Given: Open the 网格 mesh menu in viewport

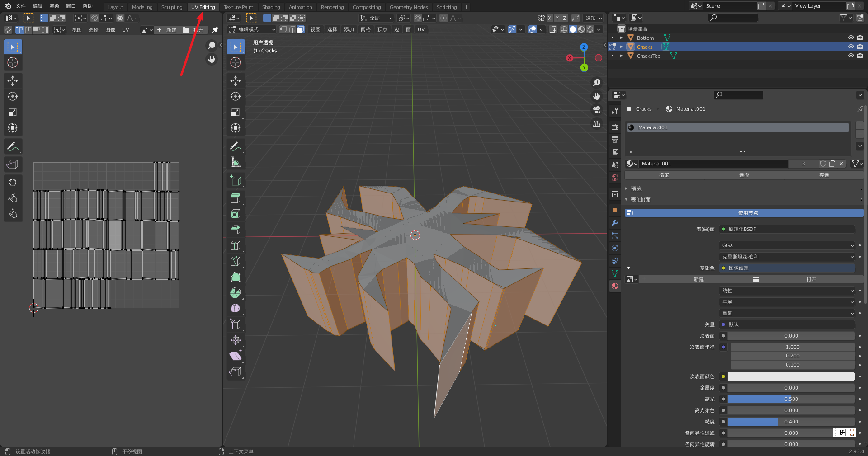Looking at the screenshot, I should 366,29.
